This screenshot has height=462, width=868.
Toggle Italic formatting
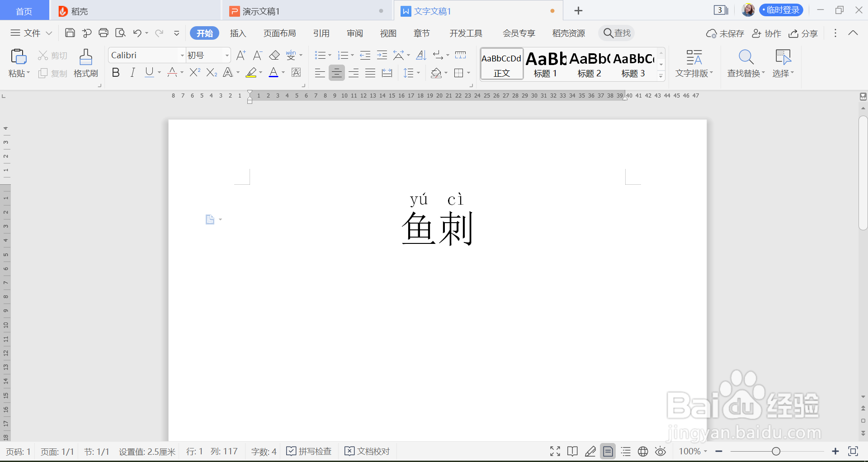coord(132,72)
